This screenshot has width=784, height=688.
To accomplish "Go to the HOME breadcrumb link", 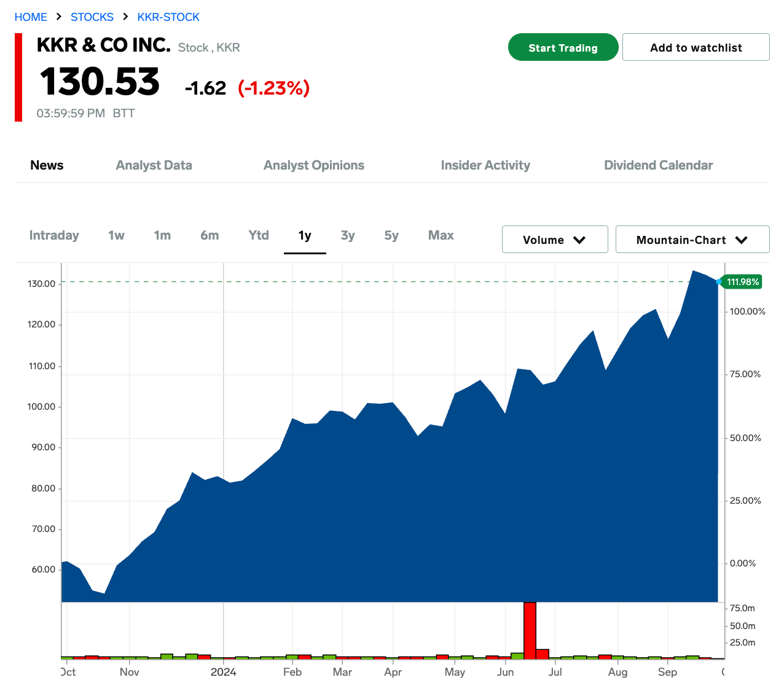I will (x=31, y=17).
